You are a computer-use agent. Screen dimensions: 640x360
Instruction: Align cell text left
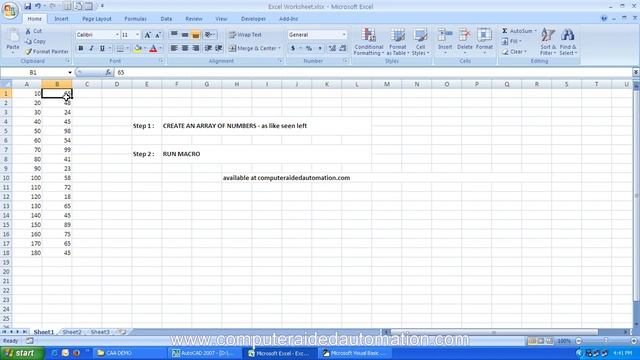click(x=174, y=48)
